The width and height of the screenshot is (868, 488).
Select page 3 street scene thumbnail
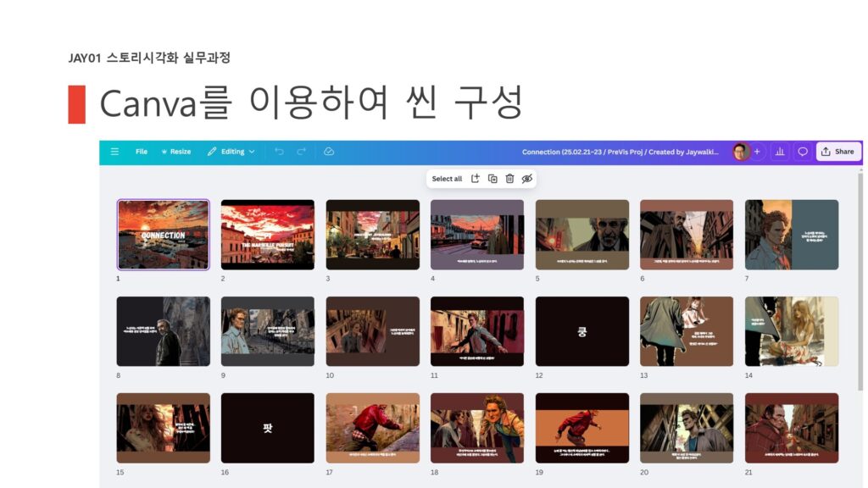(373, 235)
